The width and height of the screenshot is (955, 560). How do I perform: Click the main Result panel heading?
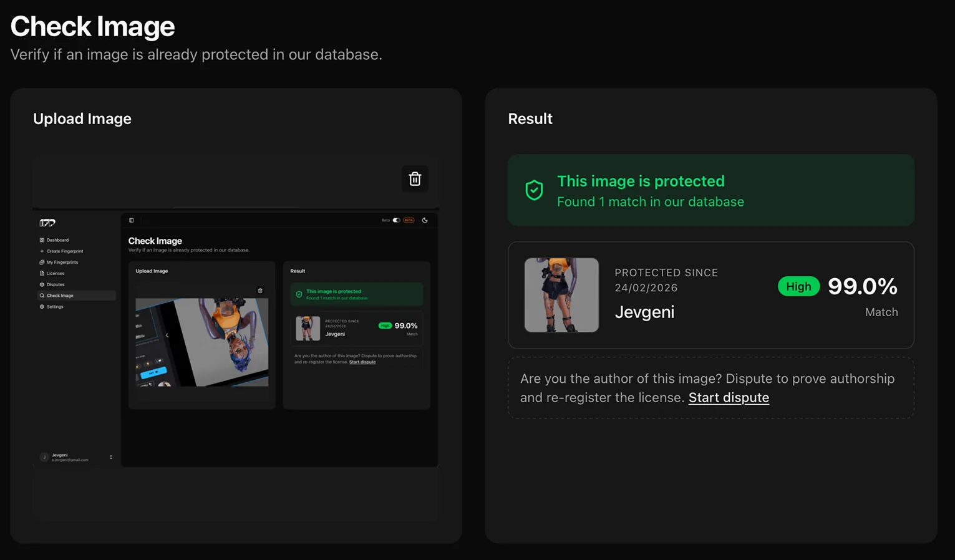(530, 118)
